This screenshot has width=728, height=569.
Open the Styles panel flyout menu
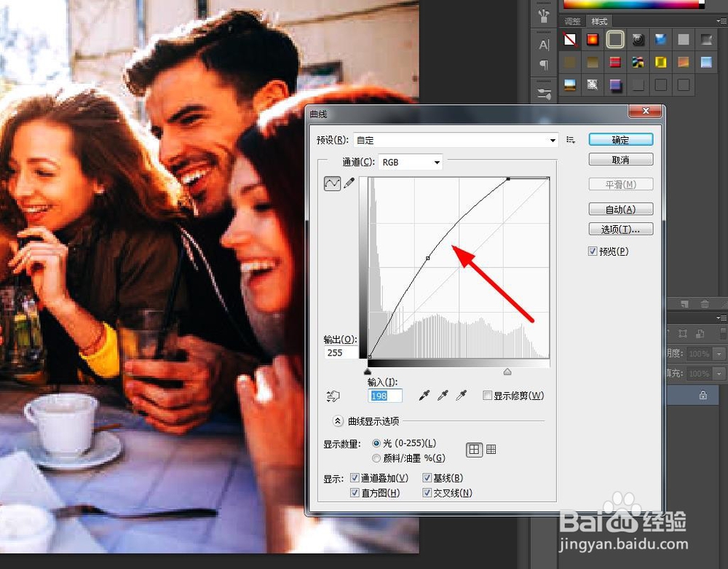coord(721,21)
